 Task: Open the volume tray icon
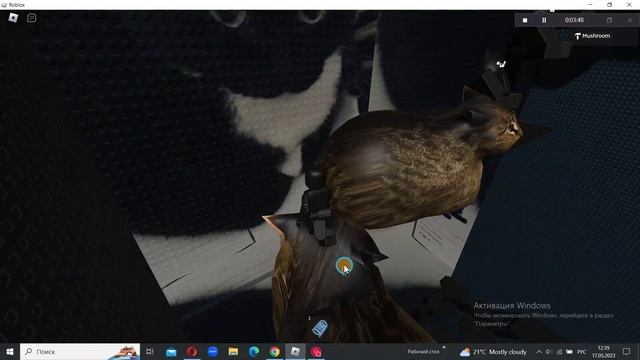[549, 352]
